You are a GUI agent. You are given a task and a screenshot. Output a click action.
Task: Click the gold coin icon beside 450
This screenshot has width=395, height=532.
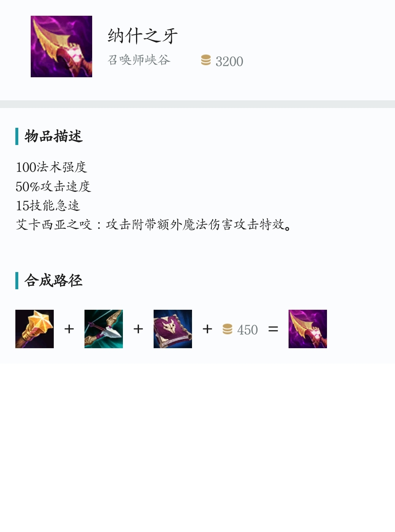227,329
